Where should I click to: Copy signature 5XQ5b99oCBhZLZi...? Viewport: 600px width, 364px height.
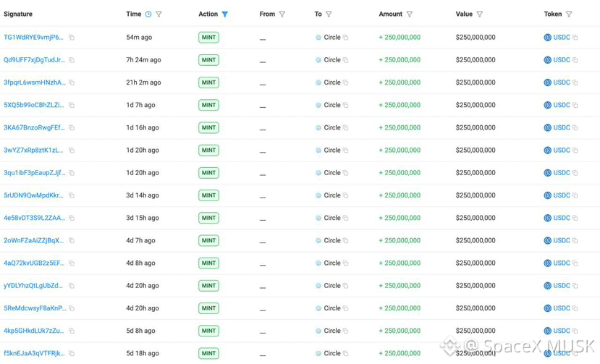[72, 105]
